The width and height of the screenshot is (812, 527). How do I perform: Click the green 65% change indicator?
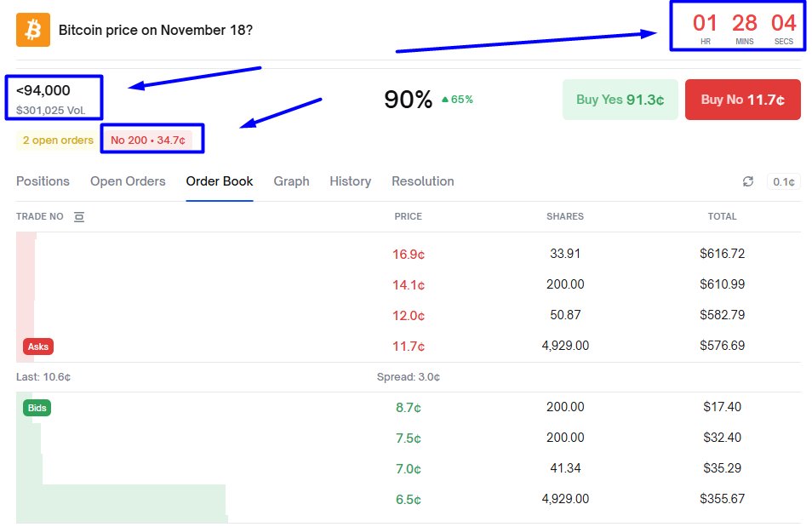457,100
